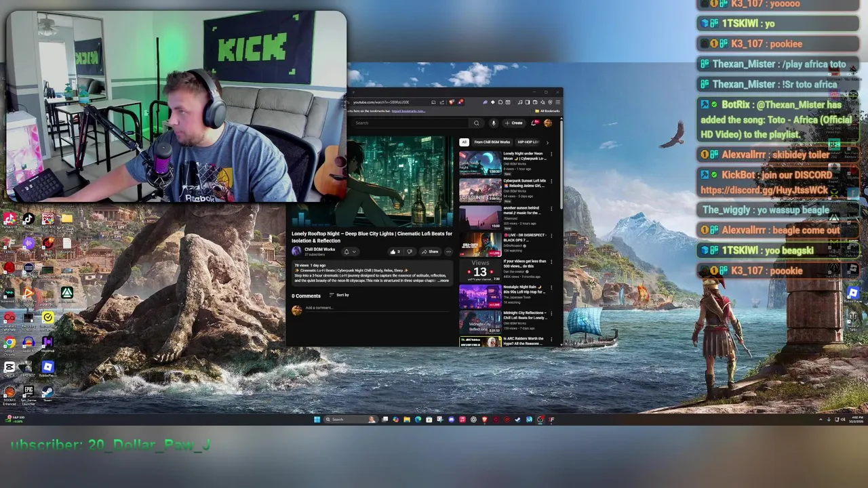This screenshot has width=868, height=488.
Task: Click the Windows taskbar Search box
Action: pyautogui.click(x=351, y=420)
